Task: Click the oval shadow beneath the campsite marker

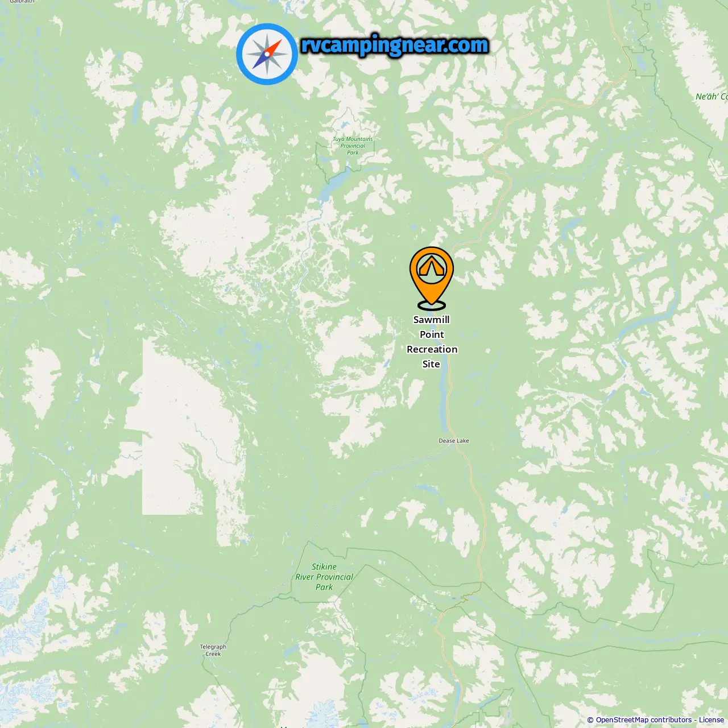Action: [x=432, y=306]
